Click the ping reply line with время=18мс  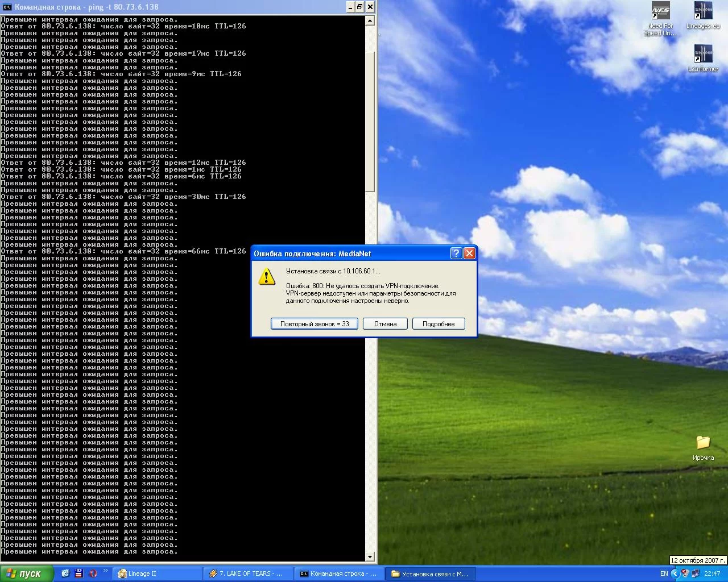point(123,26)
